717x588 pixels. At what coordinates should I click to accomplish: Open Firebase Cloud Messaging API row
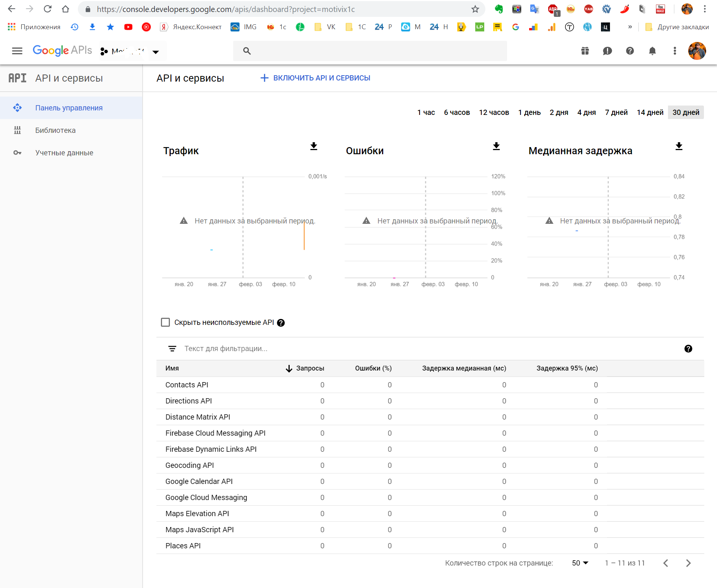[x=430, y=433]
